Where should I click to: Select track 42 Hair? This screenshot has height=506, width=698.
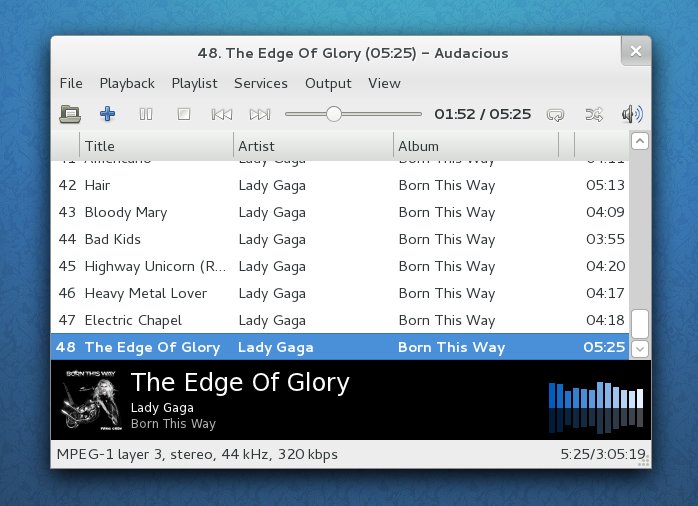tap(340, 185)
